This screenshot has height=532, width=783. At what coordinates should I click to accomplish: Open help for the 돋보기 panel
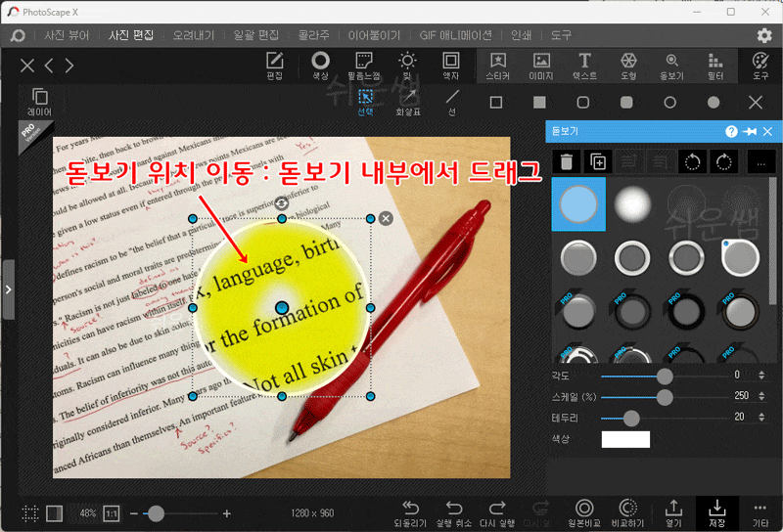click(731, 131)
